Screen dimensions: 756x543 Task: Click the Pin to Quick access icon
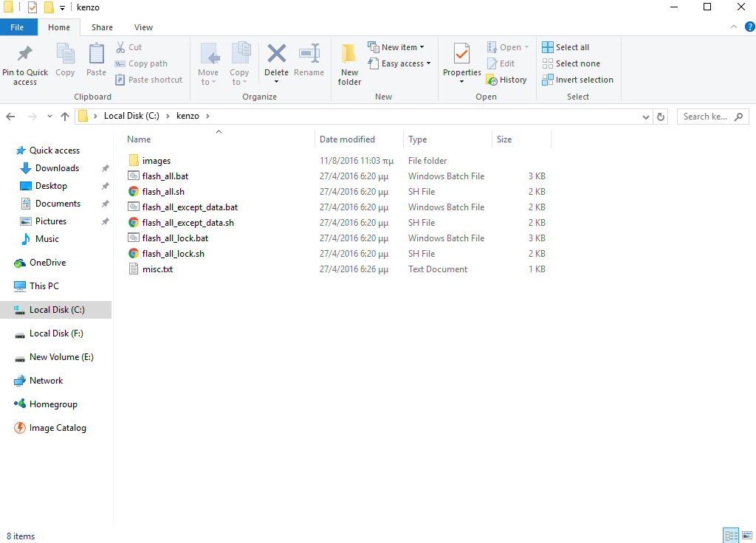click(24, 55)
